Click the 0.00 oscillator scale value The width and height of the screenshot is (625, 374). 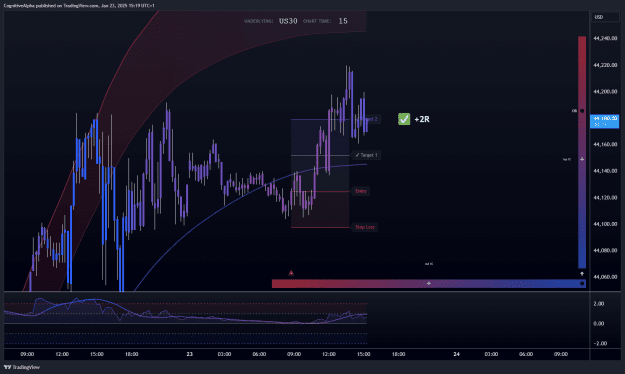[599, 323]
